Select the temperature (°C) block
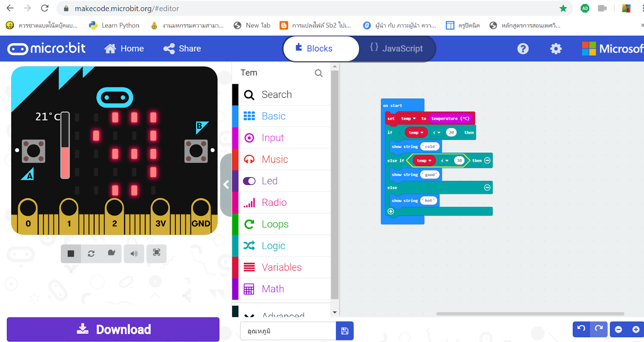The width and height of the screenshot is (644, 342). click(x=450, y=118)
